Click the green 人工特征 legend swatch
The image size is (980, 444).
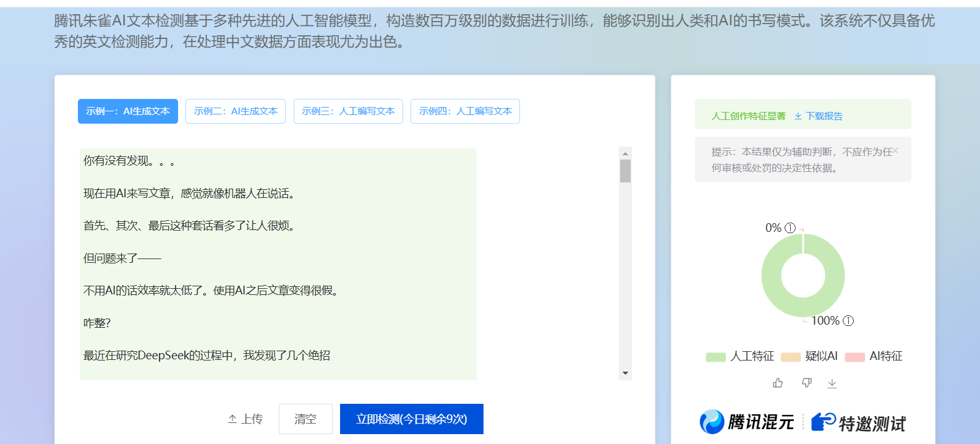[x=715, y=357]
